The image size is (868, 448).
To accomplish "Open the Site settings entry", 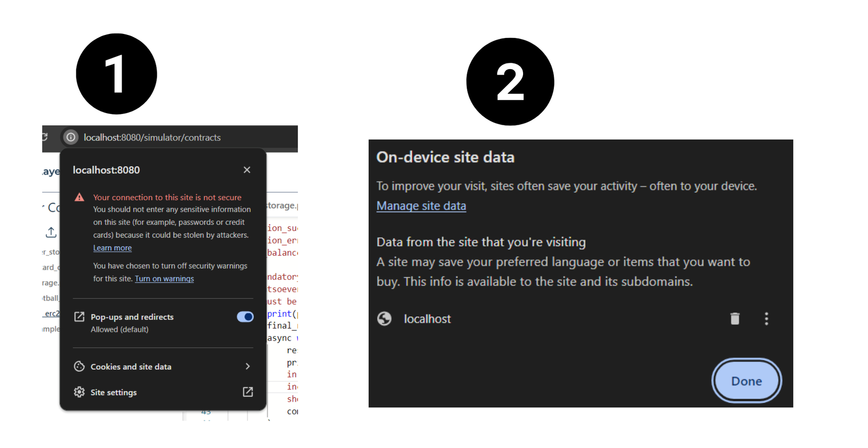I will (x=113, y=392).
